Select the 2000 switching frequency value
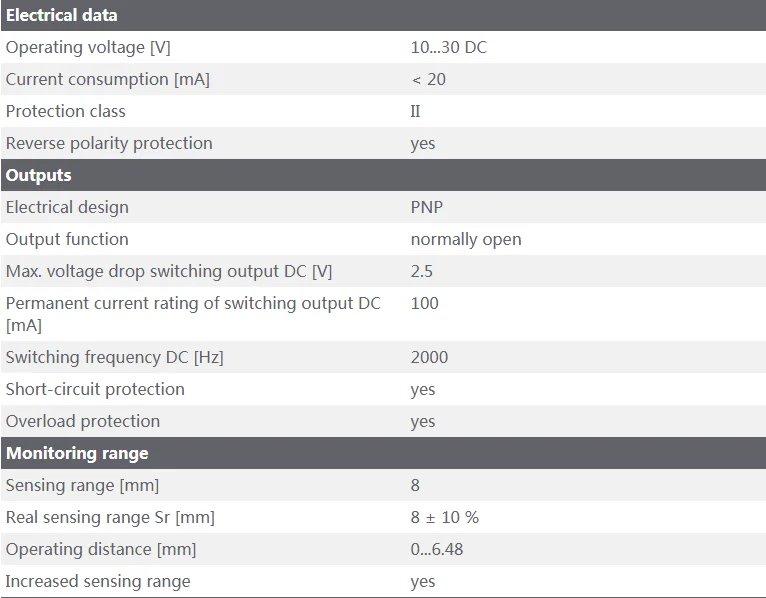 [429, 357]
